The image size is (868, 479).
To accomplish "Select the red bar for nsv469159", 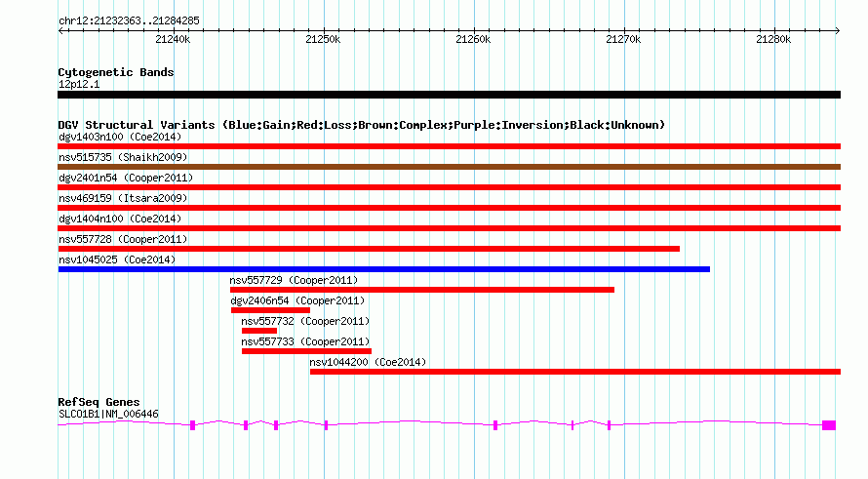I will coord(449,208).
